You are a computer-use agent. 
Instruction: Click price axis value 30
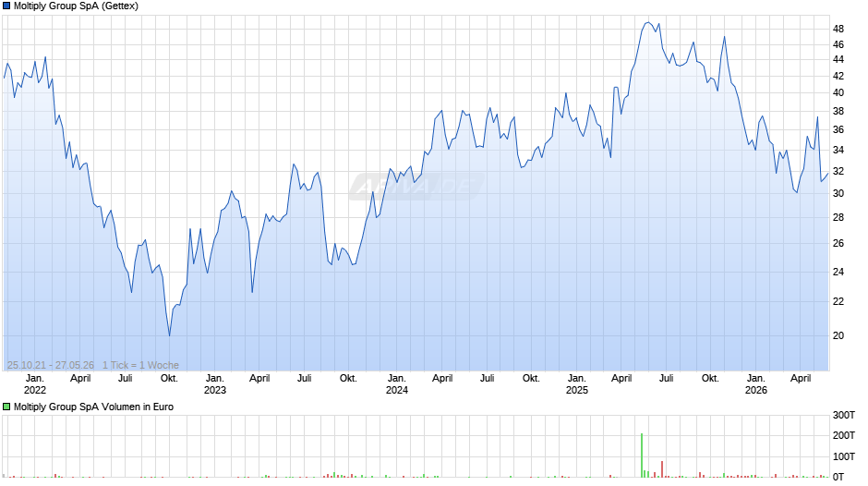click(838, 193)
